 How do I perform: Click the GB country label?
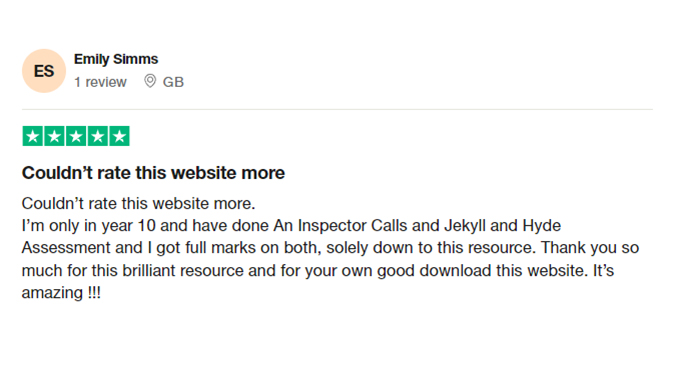tap(173, 82)
